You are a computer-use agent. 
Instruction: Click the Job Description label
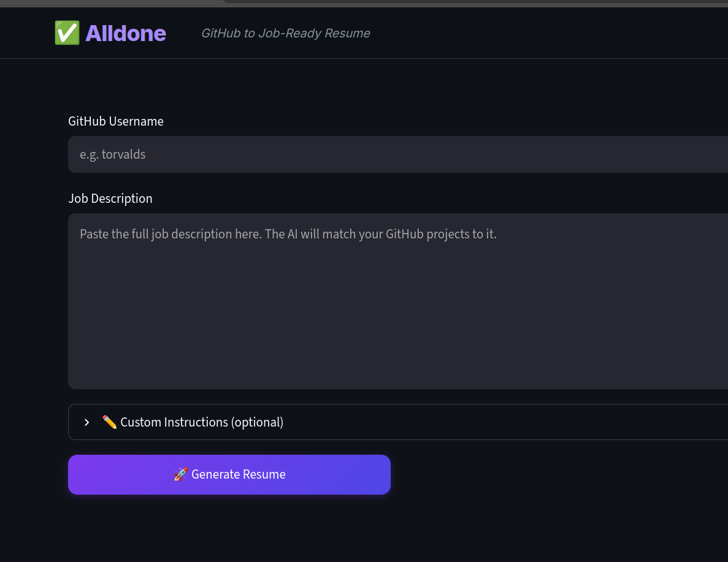click(110, 199)
